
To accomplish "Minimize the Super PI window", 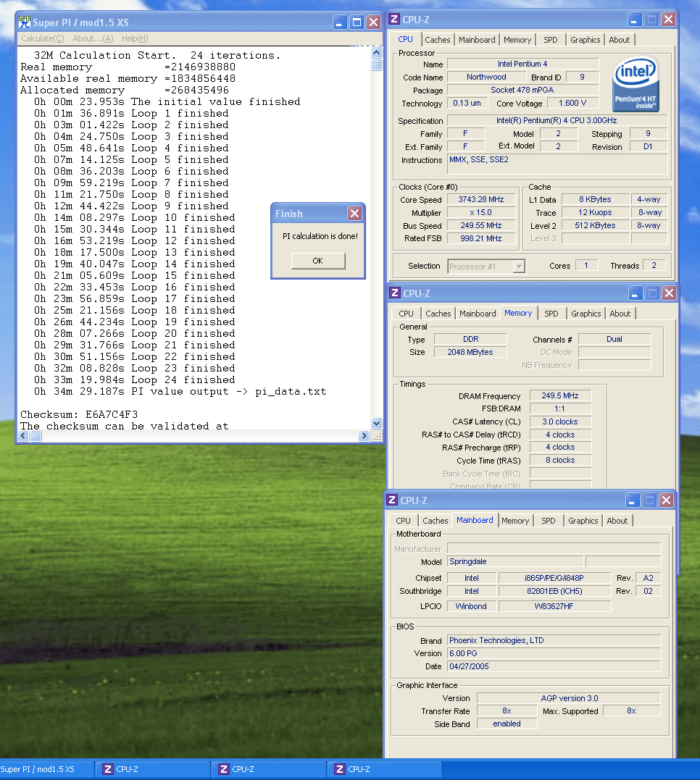I will click(x=340, y=22).
